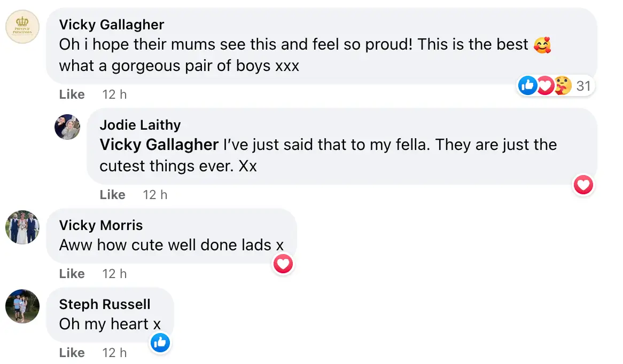
Task: Click the thumbs-up badge on Steph Russell's comment
Action: [x=160, y=343]
